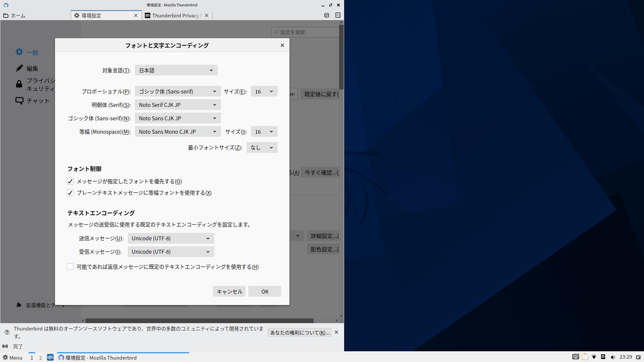644x362 pixels.
Task: Expand the Noto Serif CJK JP dropdown
Action: (x=177, y=105)
